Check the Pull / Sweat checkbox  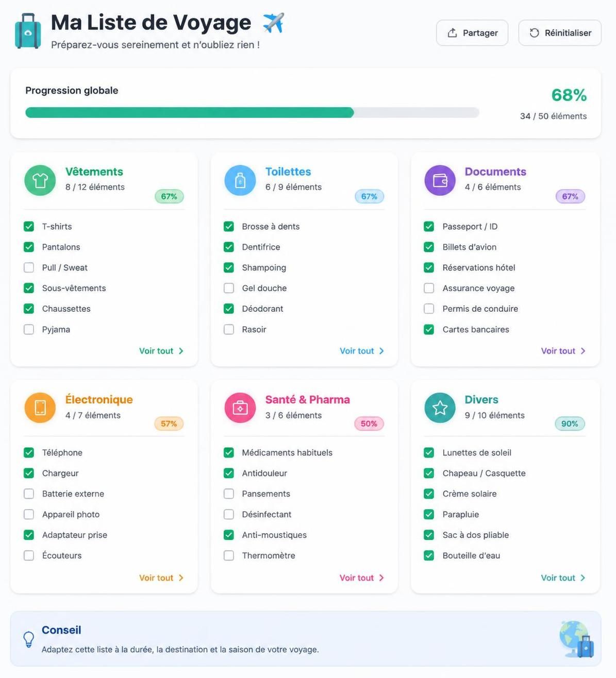(x=29, y=267)
